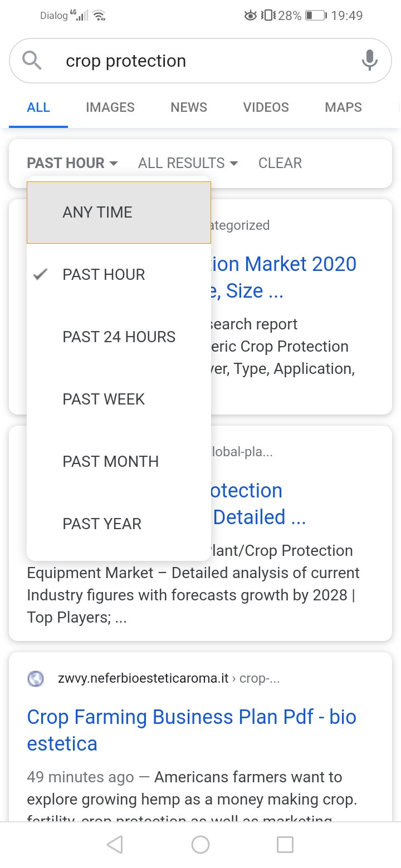Switch to the IMAGES tab
This screenshot has height=868, width=401.
(x=110, y=107)
